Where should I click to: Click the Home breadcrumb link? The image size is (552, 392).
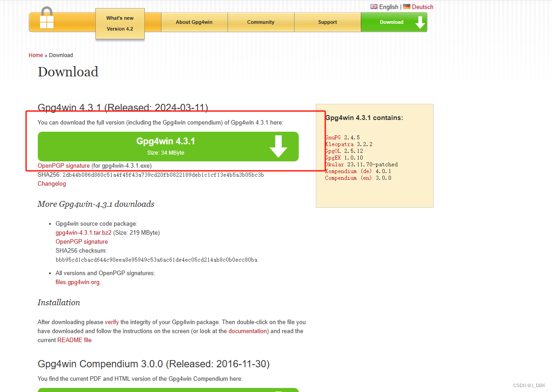[36, 55]
